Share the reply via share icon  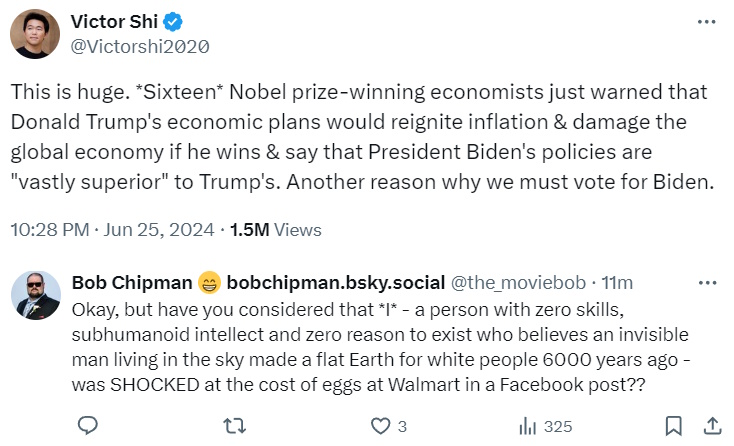coord(711,426)
